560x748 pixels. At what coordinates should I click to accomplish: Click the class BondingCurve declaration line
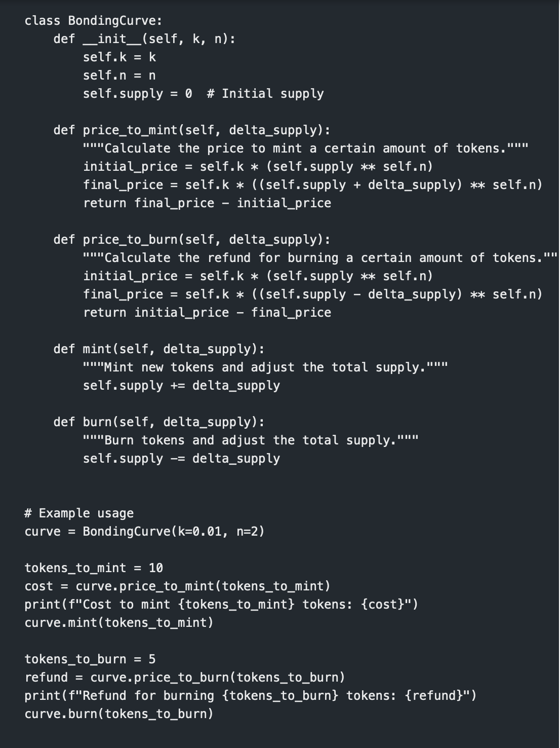click(93, 21)
